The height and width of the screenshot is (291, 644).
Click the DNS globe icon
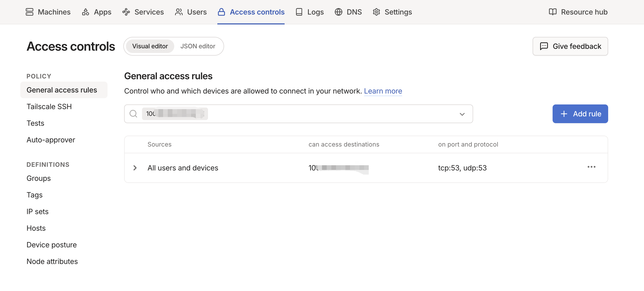pyautogui.click(x=338, y=12)
